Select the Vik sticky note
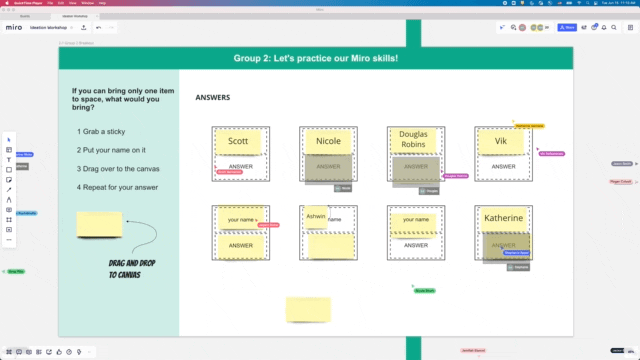This screenshot has width=640, height=360. (501, 141)
